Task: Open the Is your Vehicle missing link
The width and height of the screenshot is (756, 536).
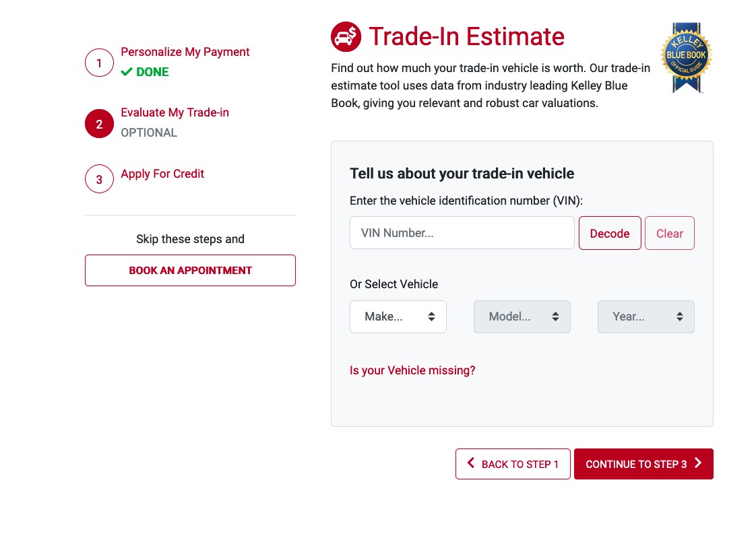Action: (x=413, y=370)
